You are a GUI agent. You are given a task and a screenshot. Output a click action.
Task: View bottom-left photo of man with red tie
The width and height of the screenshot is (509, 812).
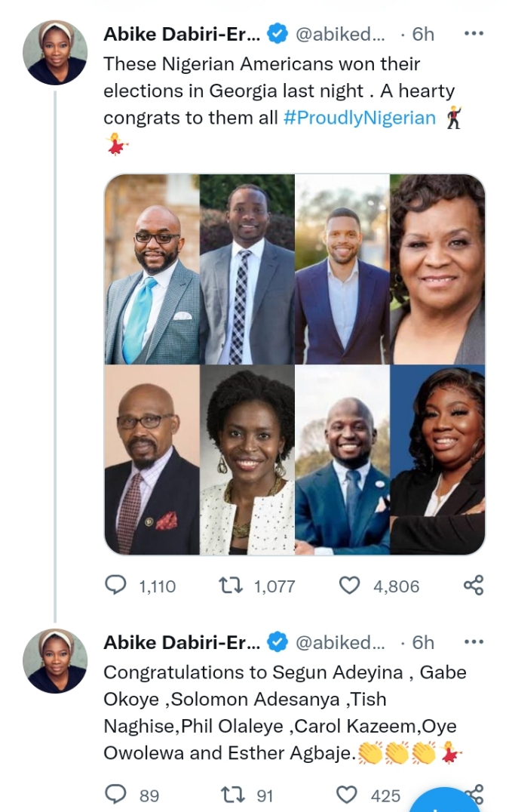click(152, 460)
